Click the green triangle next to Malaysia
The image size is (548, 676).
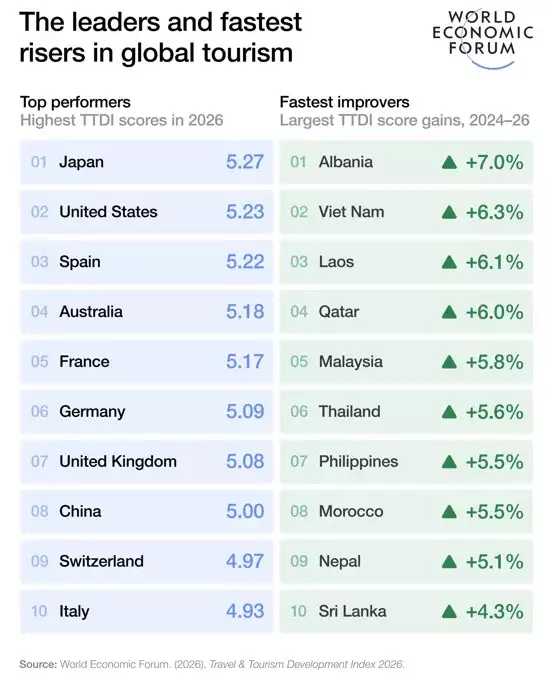(449, 362)
